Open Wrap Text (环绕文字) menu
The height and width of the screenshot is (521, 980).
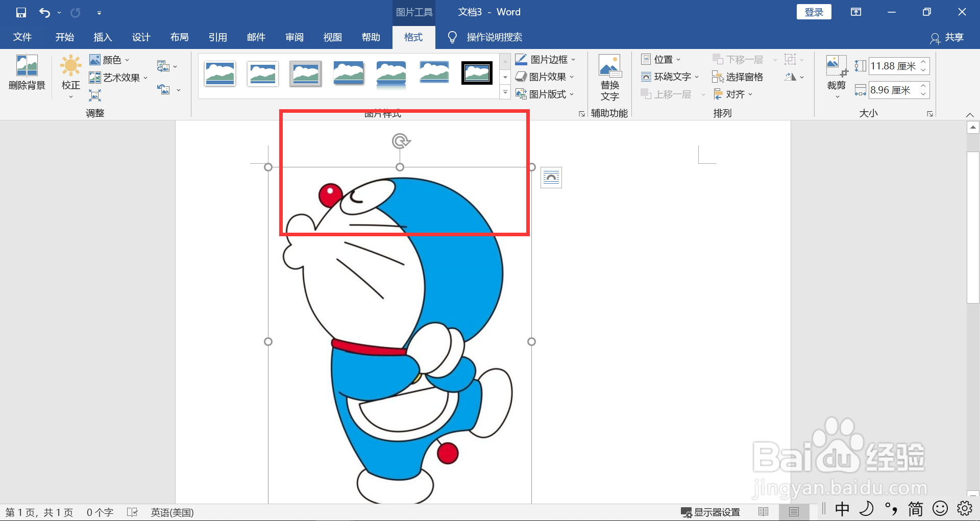(x=670, y=77)
